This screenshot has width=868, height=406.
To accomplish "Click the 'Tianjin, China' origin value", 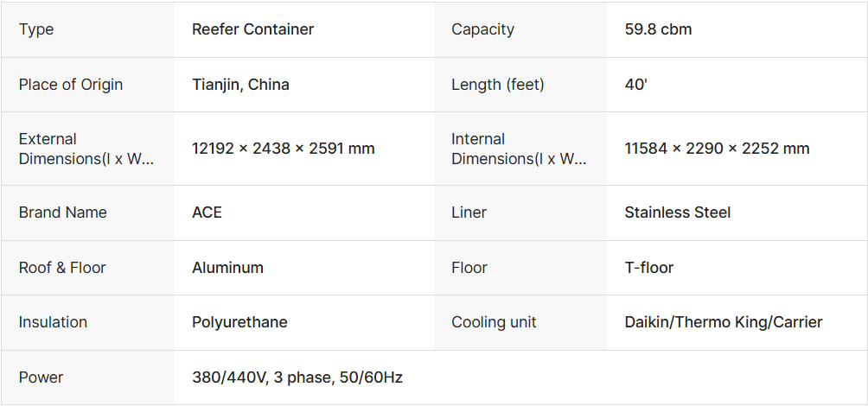I will 240,85.
